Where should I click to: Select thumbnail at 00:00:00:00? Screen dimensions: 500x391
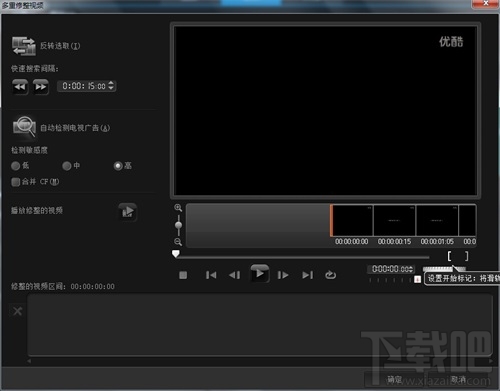tap(352, 220)
